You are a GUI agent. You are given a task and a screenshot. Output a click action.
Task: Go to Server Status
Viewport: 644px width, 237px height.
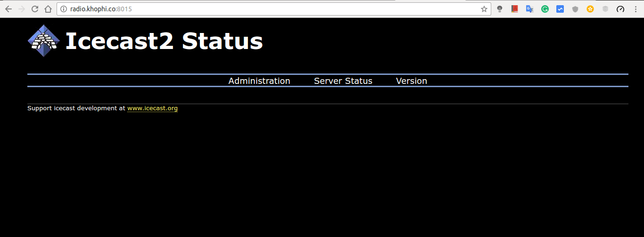[343, 81]
